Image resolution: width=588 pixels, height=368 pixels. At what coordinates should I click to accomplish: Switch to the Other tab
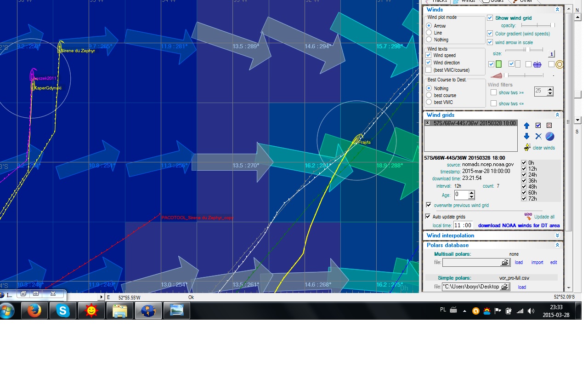click(523, 1)
